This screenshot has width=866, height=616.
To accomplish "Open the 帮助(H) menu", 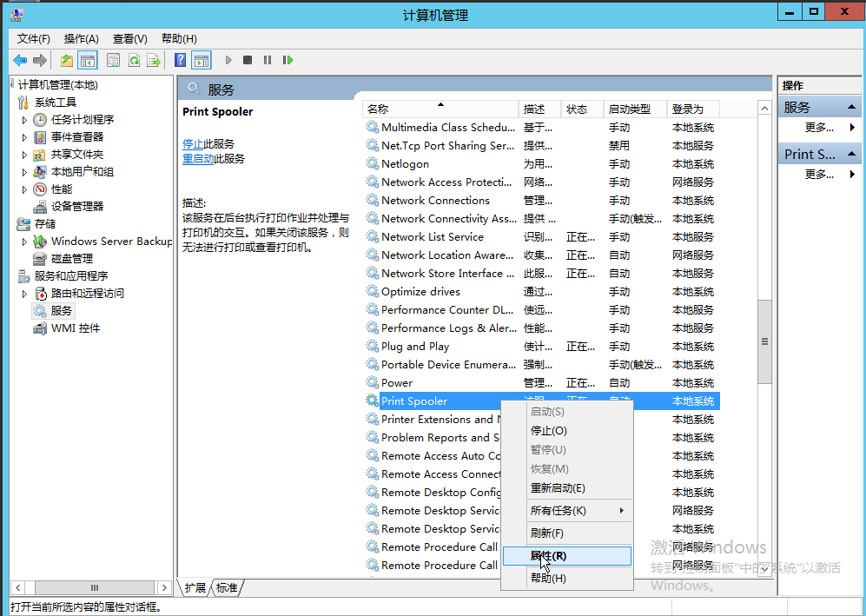I will tap(179, 39).
